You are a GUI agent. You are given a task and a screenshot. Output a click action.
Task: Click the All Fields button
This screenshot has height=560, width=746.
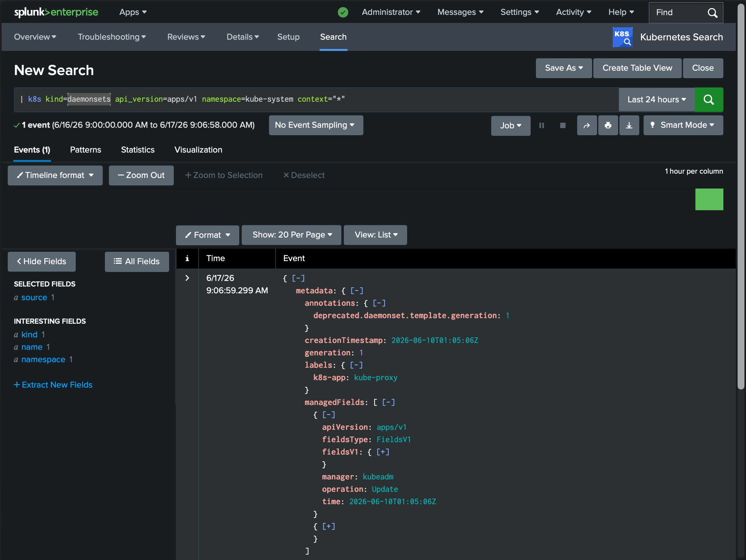(137, 261)
